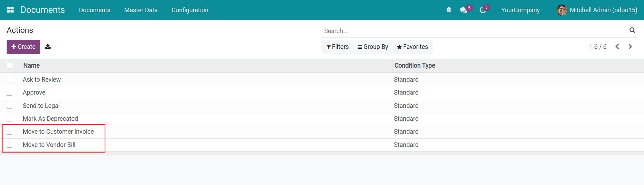
Task: Open the Master Data menu
Action: [141, 10]
